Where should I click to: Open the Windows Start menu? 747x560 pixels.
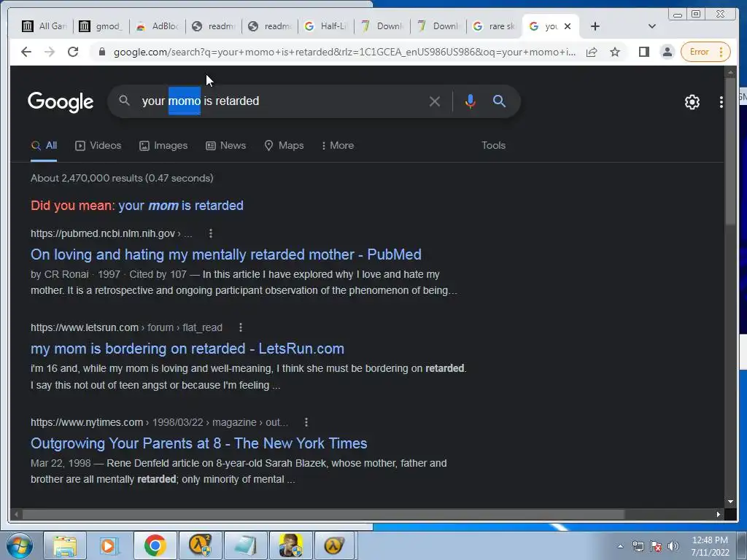click(x=20, y=545)
